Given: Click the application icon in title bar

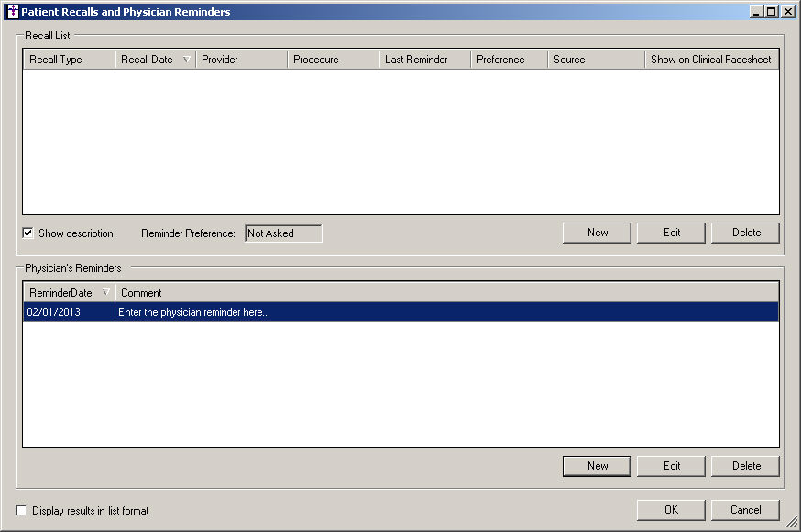Looking at the screenshot, I should (x=13, y=12).
